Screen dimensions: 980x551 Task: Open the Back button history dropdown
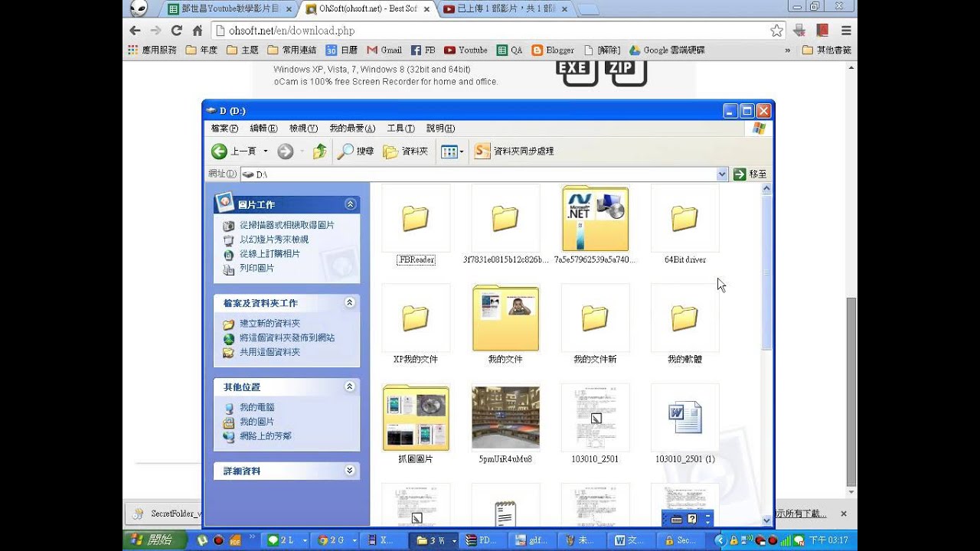click(x=266, y=152)
